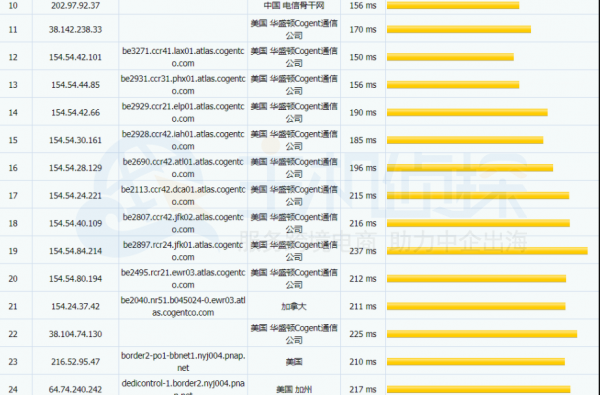Click the 加拿大 location cell in hop 21
The width and height of the screenshot is (600, 395).
click(294, 306)
